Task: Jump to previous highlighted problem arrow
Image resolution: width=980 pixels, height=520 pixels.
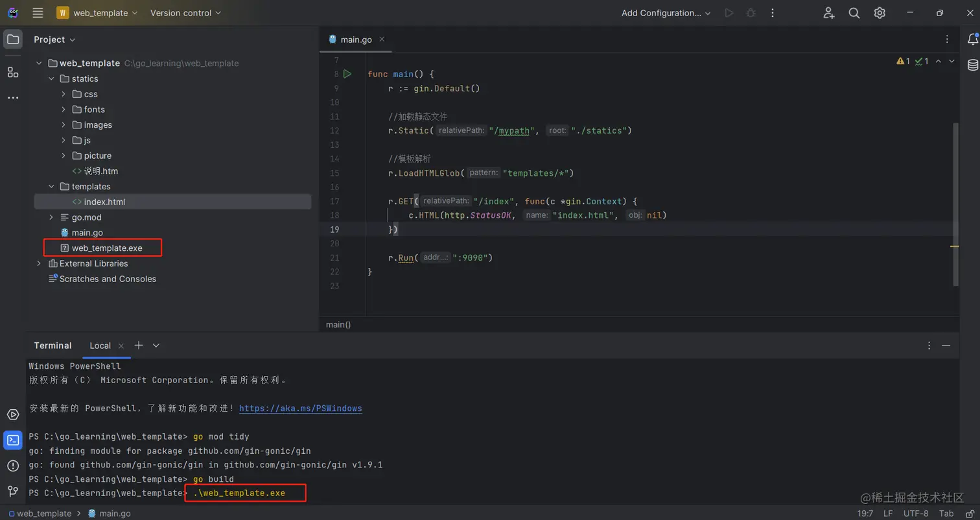Action: click(x=939, y=61)
